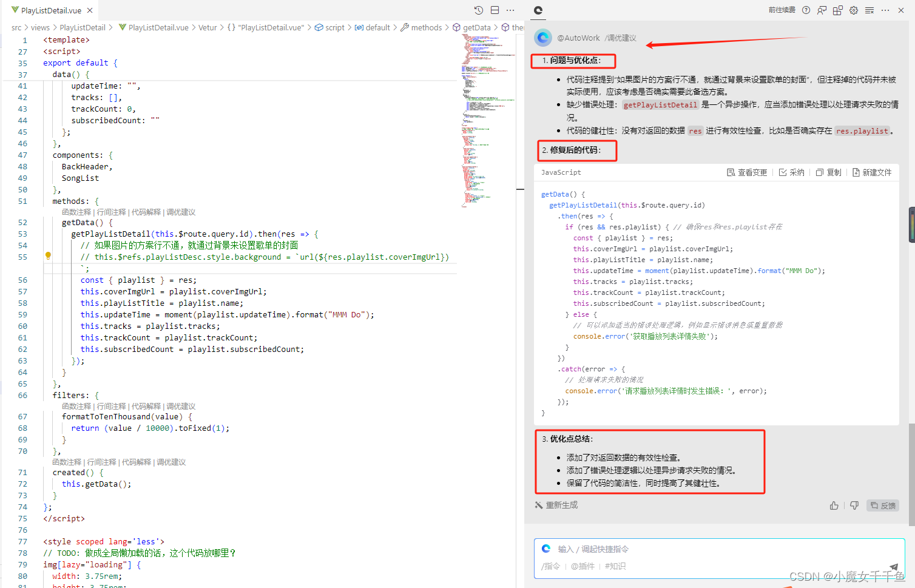
Task: Focus the 输入 / 调起快捷指令 input field
Action: pos(720,549)
